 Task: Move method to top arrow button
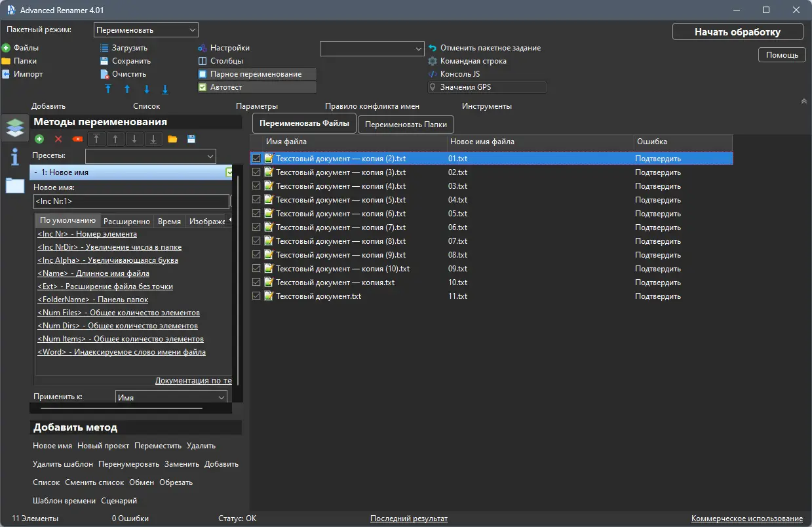[97, 139]
